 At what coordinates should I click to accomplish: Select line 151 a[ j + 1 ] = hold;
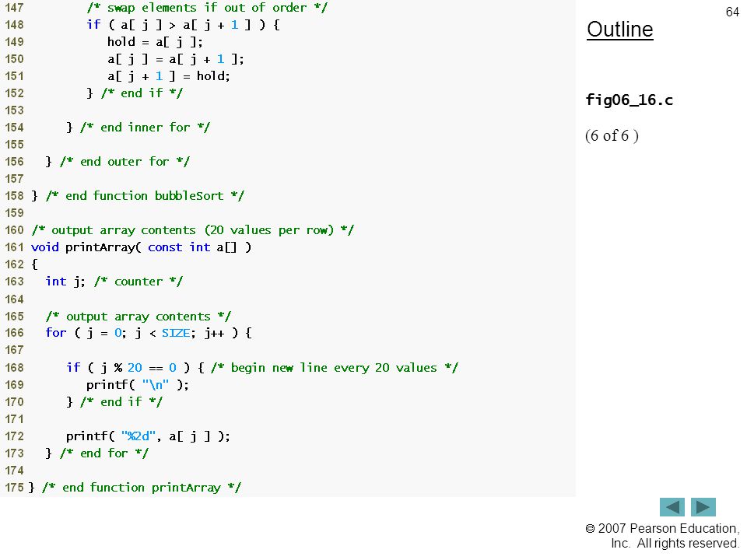[x=169, y=76]
